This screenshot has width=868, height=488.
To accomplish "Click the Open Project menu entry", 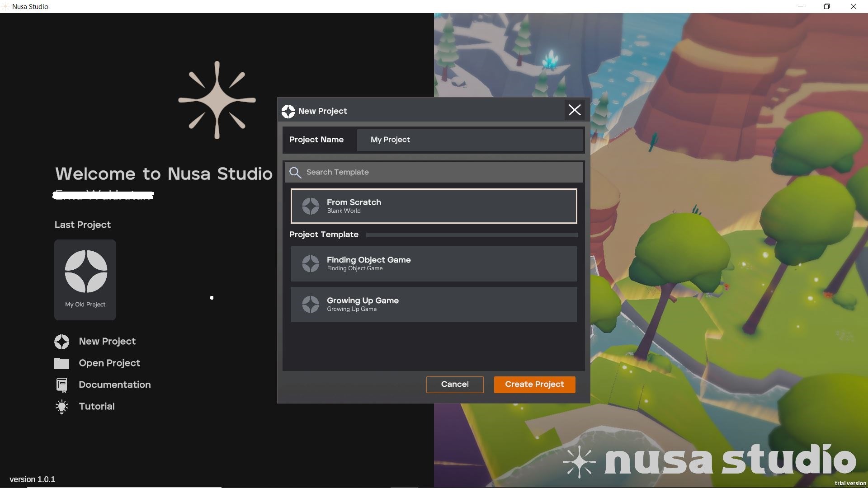I will tap(109, 363).
